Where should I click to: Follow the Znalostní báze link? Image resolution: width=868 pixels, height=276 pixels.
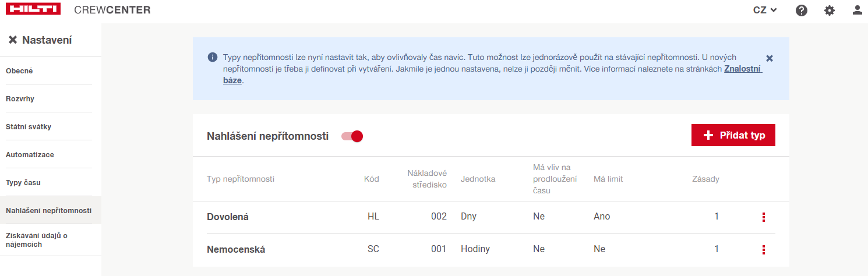pos(743,69)
